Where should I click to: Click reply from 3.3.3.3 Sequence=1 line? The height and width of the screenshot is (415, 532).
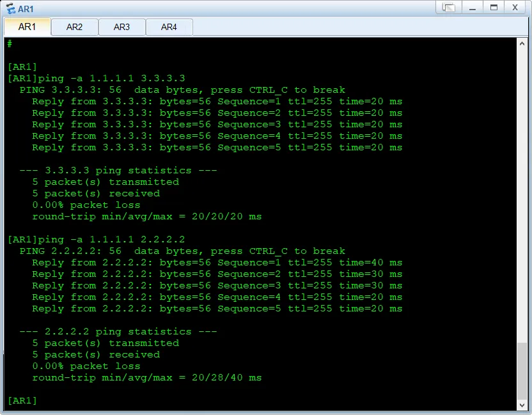tap(217, 102)
